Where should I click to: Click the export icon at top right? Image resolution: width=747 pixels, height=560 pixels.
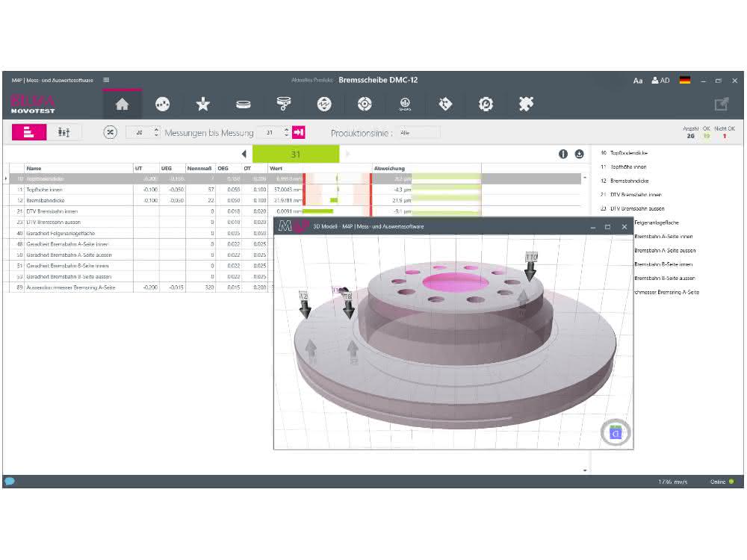[x=722, y=105]
